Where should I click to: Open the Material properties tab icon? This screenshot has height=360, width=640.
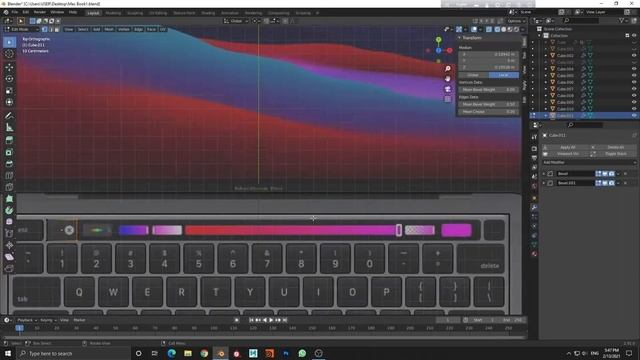[534, 254]
